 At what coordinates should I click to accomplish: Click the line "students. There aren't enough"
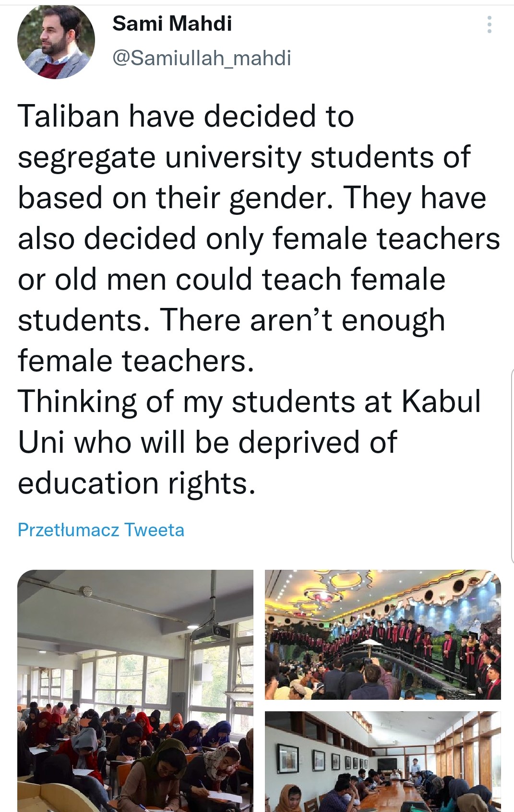(x=231, y=320)
